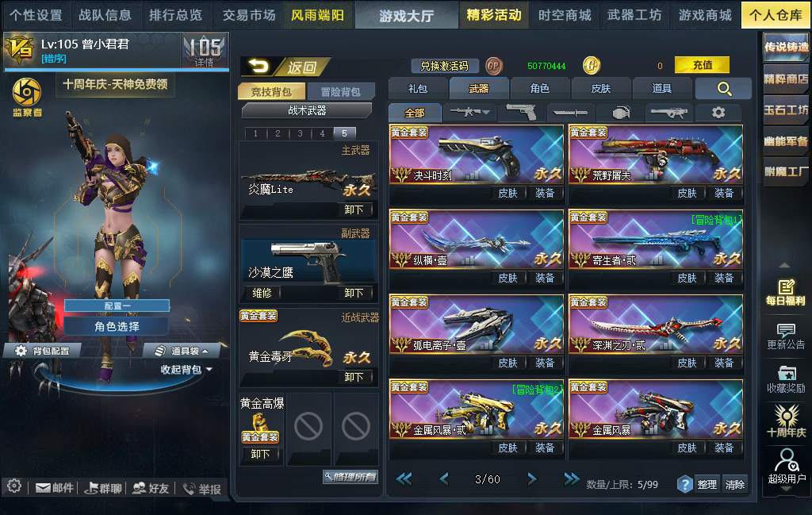Switch to loadout slot 3
This screenshot has height=515, width=812.
click(x=300, y=133)
